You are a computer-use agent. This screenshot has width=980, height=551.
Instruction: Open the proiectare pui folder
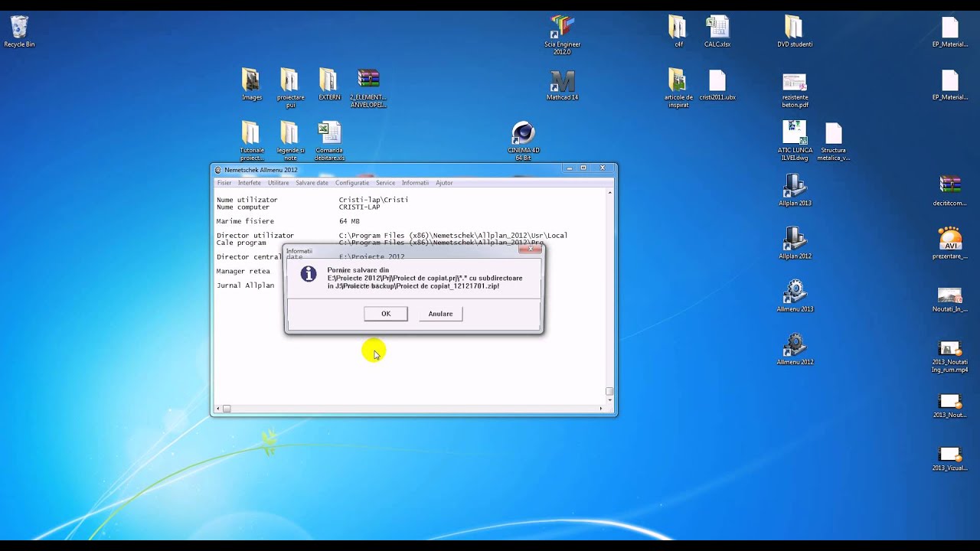click(x=290, y=87)
